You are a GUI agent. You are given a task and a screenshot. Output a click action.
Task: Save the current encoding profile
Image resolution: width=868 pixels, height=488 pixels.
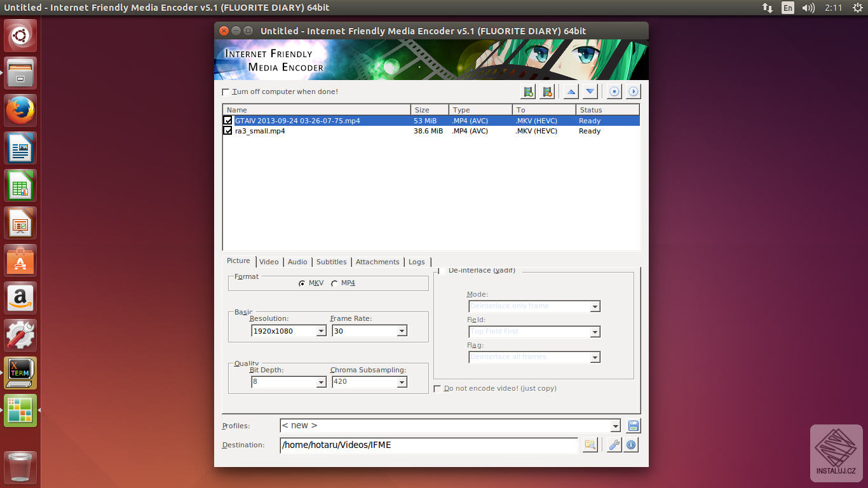click(634, 426)
